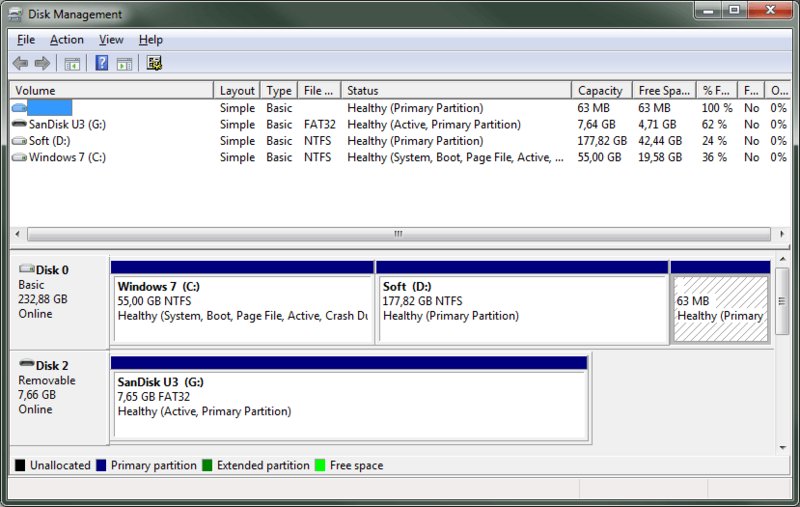800x507 pixels.
Task: Select the SanDisk U3 (G:) drive icon
Action: 19,125
